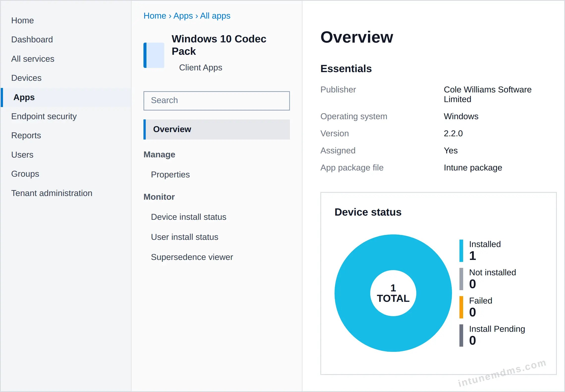Click the Client Apps subtitle

(x=200, y=67)
